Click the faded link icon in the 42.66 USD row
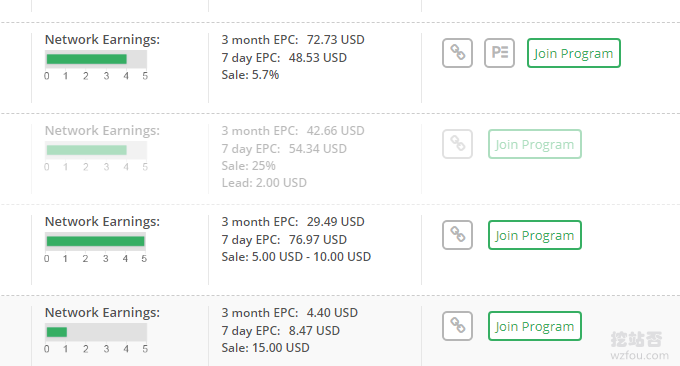This screenshot has height=366, width=680. (x=457, y=144)
